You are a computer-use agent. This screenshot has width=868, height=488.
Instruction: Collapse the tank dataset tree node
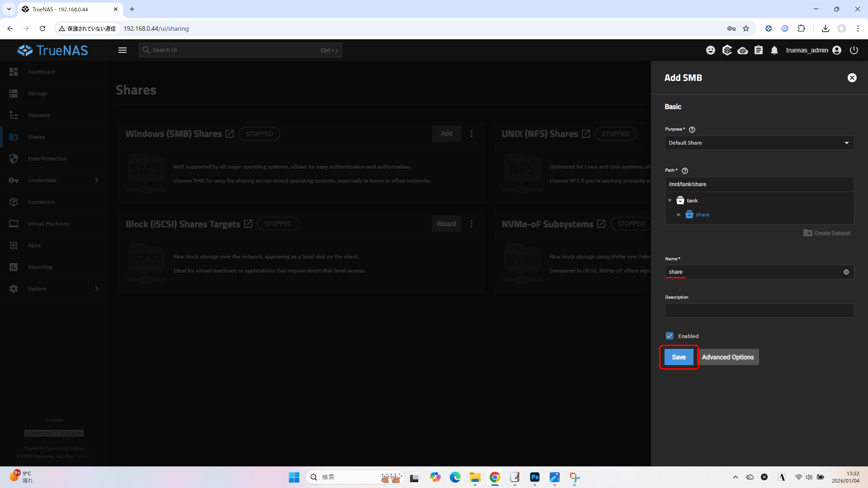(x=670, y=201)
